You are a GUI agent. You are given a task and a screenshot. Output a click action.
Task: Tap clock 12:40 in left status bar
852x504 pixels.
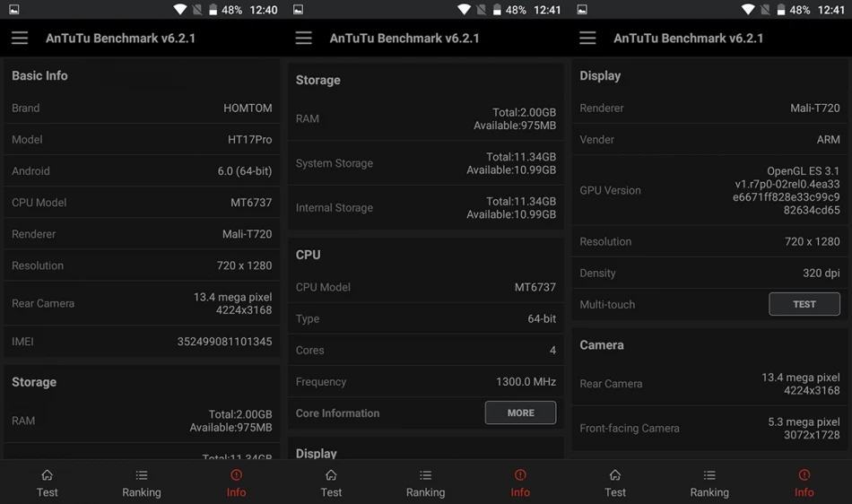(x=264, y=10)
